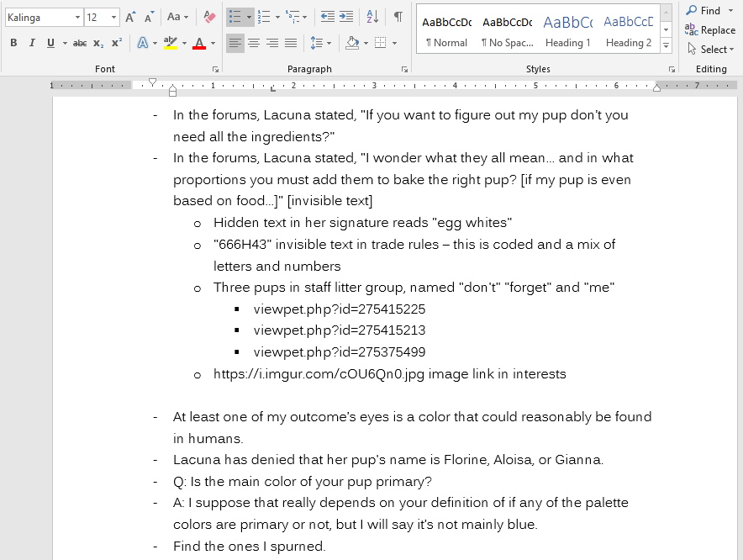Click text viewpet.php?id=275415213

click(340, 330)
